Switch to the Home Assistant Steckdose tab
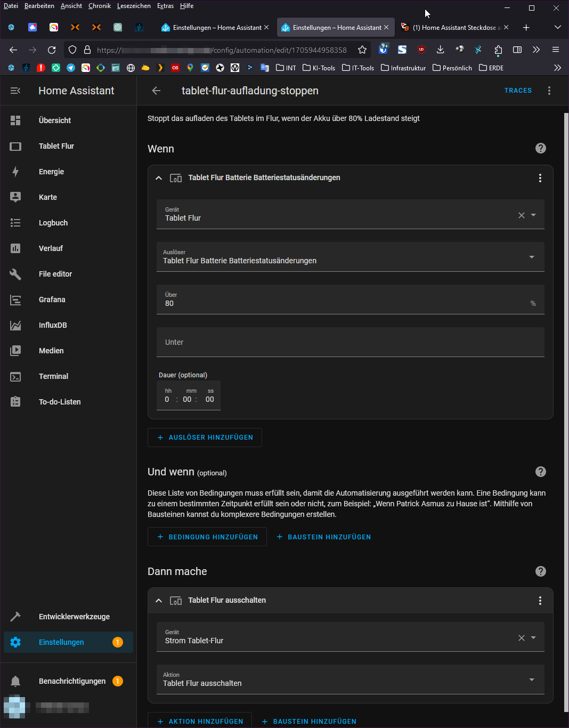Viewport: 569px width, 728px height. pos(454,27)
